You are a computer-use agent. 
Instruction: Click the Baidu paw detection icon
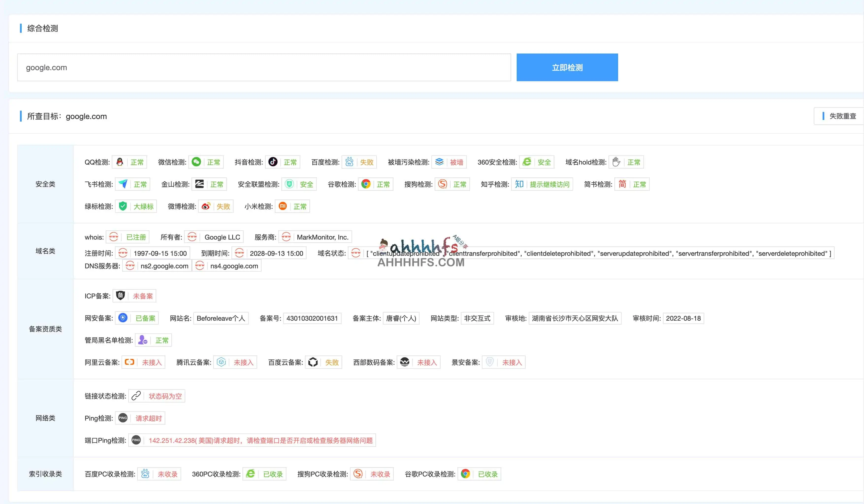pos(349,162)
